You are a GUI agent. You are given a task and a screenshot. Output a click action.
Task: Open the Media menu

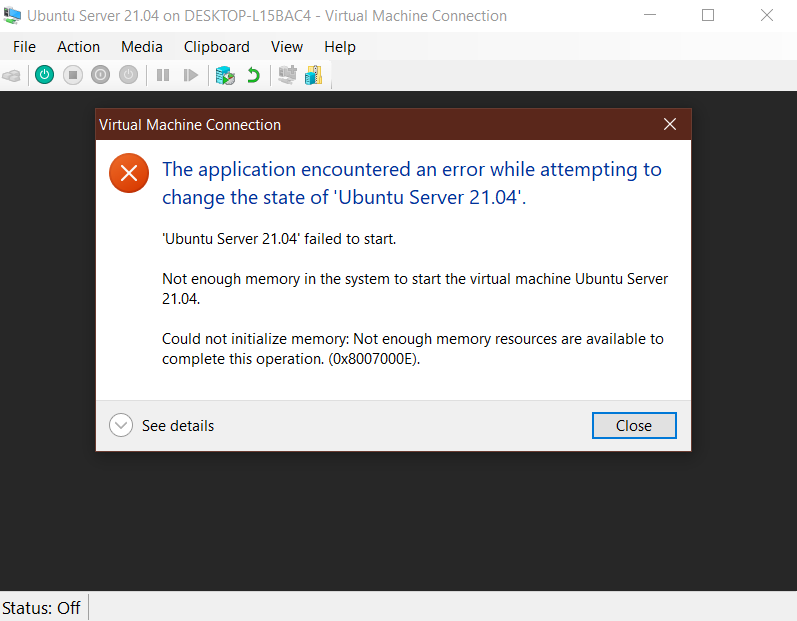click(141, 47)
